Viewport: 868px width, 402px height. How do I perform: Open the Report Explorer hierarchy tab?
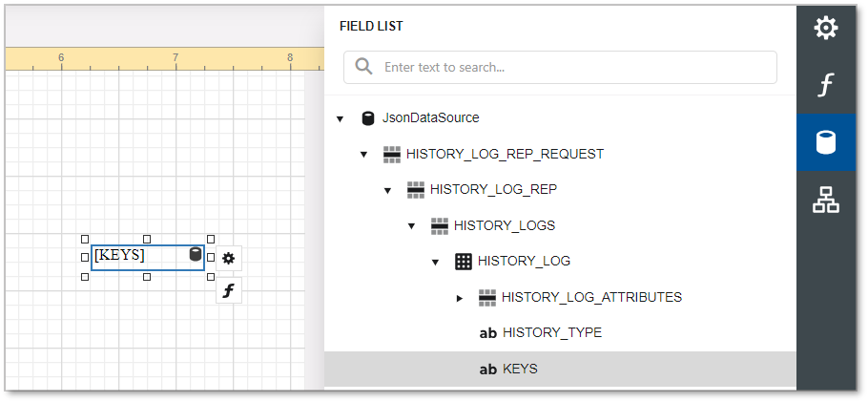[x=825, y=200]
